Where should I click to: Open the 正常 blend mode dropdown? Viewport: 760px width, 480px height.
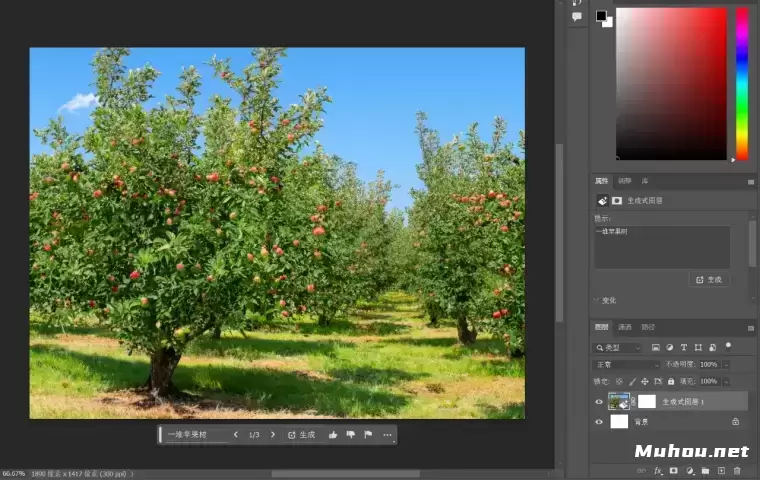click(627, 365)
